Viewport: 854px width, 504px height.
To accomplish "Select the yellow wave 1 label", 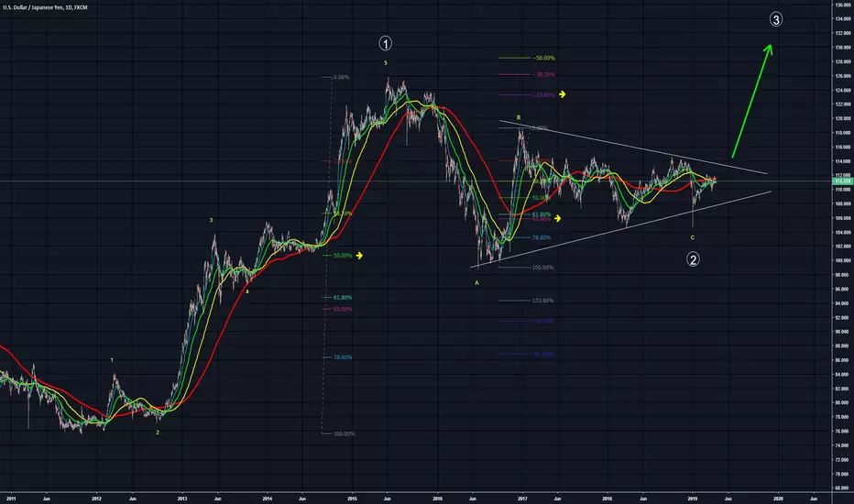I will pos(112,360).
